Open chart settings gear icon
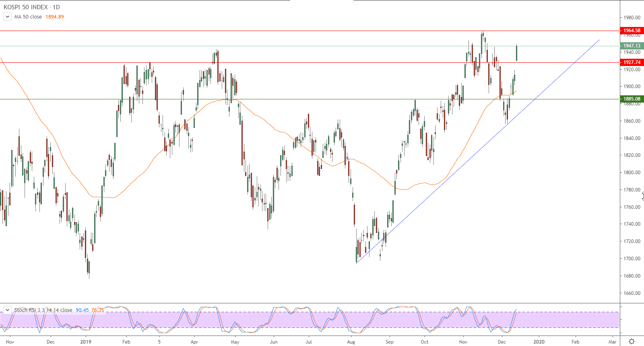644x346 pixels. pos(632,342)
